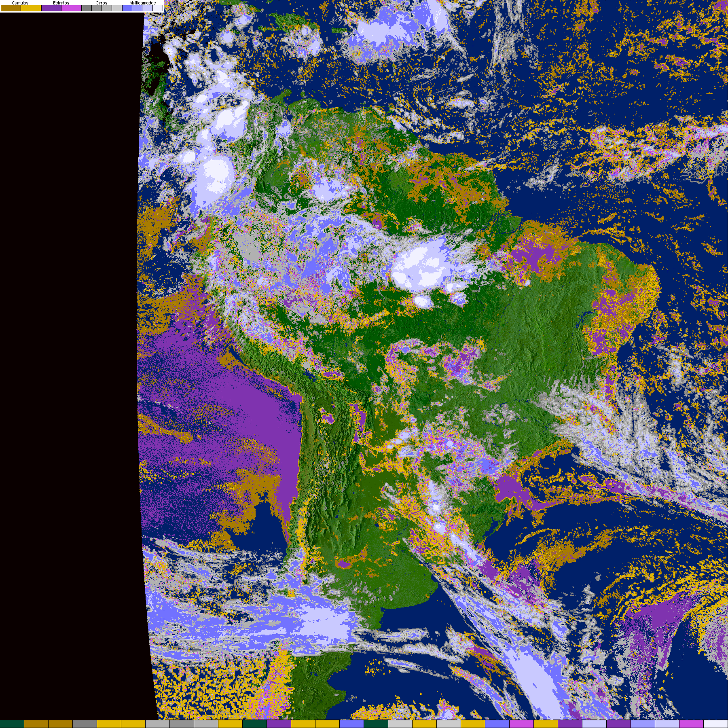The height and width of the screenshot is (728, 728).
Task: Select the darkest gray Cirros legend swatch
Action: (87, 8)
